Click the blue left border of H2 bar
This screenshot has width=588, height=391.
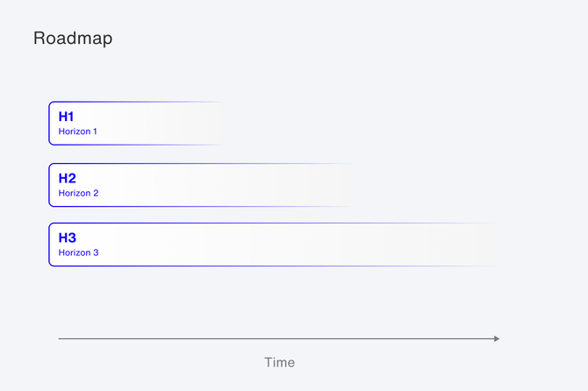point(49,184)
